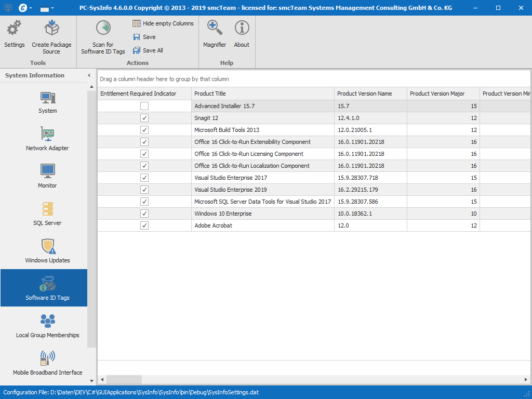The height and width of the screenshot is (399, 532).
Task: Click the Create Package Source box icon
Action: click(51, 28)
